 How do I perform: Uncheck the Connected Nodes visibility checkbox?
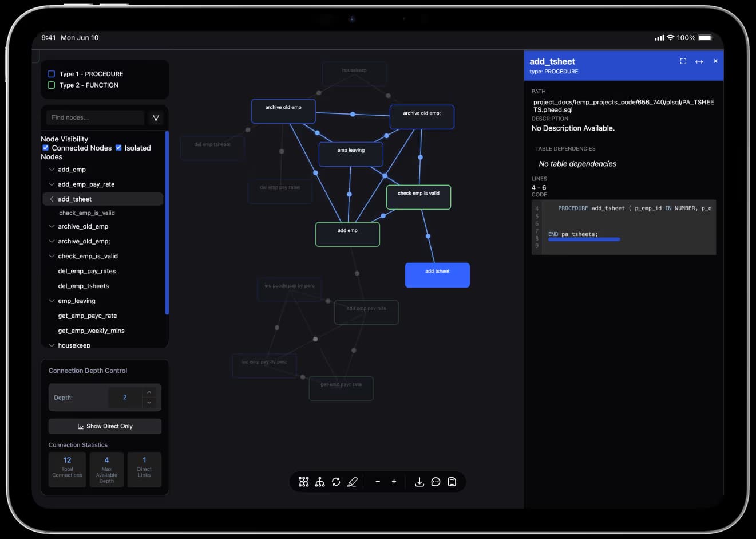46,147
